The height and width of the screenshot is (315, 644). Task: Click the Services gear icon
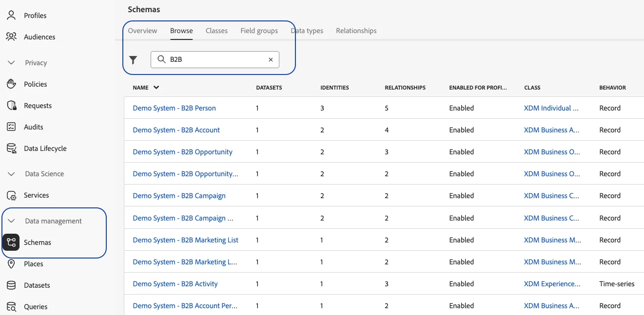(x=11, y=195)
